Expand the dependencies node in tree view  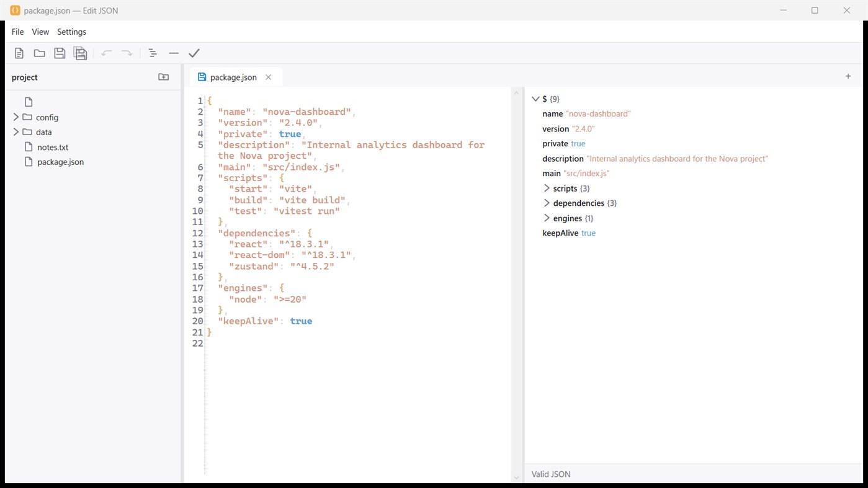click(x=547, y=203)
